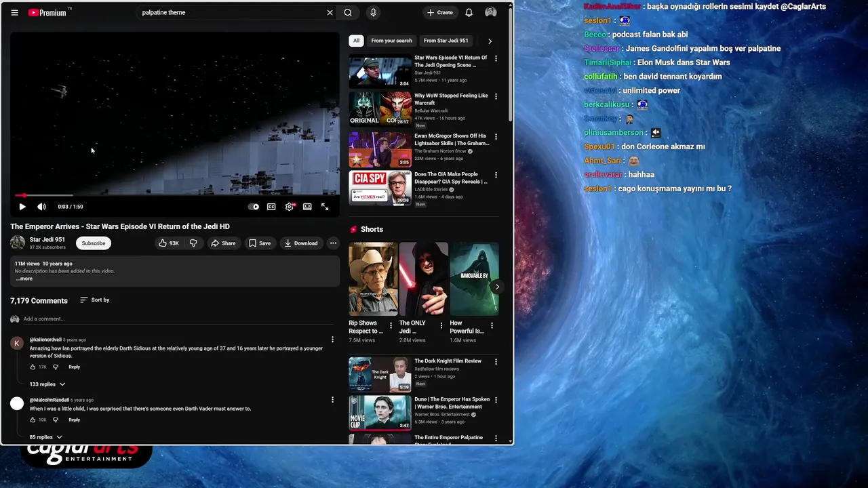Open MalcolmRandall comment options menu
868x488 pixels.
(x=332, y=400)
